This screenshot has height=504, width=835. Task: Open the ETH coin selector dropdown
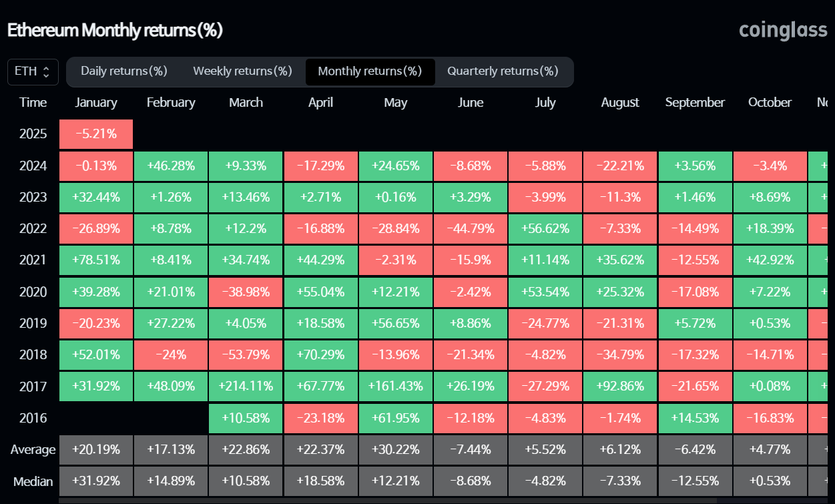33,71
